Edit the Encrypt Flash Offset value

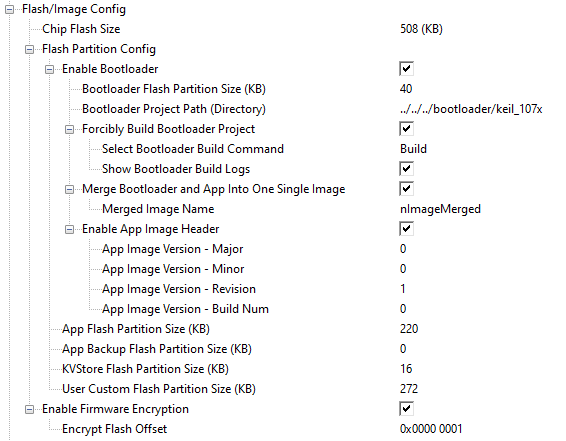pos(431,429)
